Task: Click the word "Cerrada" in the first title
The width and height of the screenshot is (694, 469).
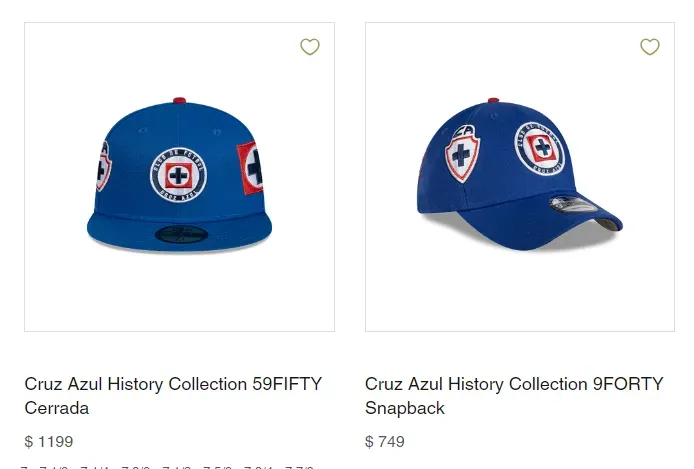Action: pos(57,408)
